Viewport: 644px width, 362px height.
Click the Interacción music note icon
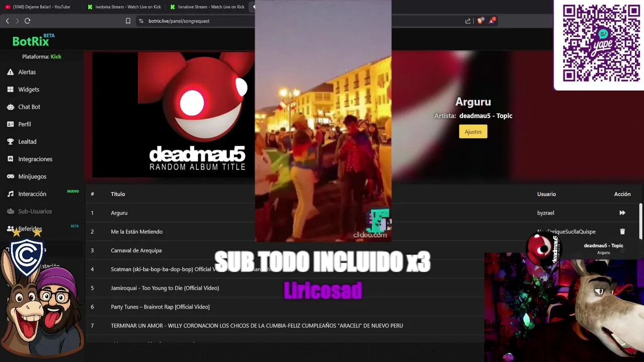(x=10, y=194)
